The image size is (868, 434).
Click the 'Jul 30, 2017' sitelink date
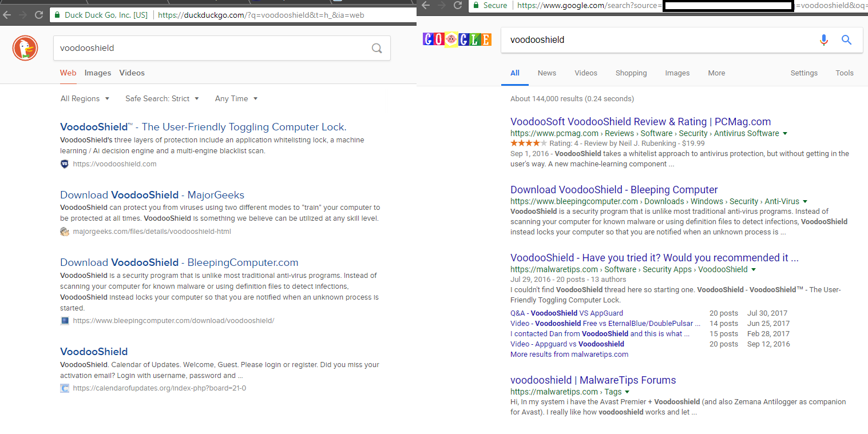point(767,313)
